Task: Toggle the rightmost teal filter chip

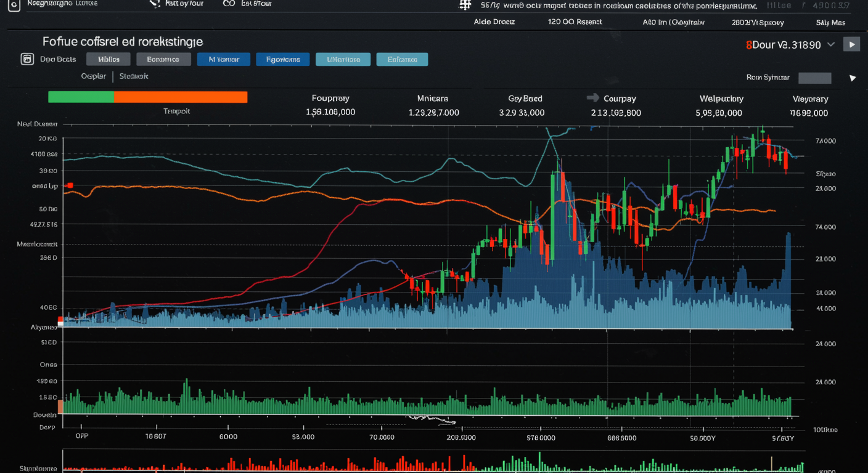Action: tap(402, 59)
